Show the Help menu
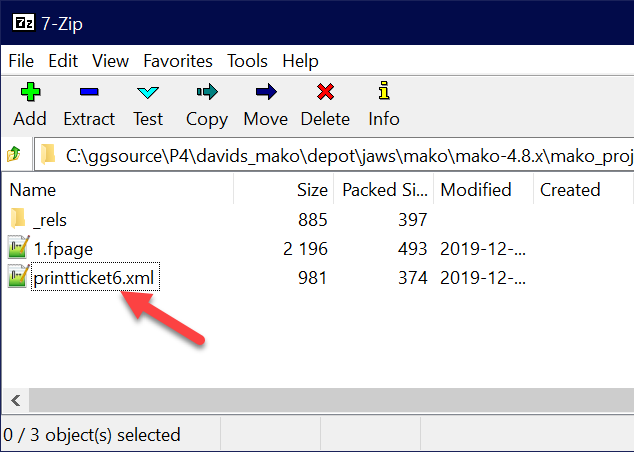This screenshot has width=634, height=452. [x=300, y=61]
